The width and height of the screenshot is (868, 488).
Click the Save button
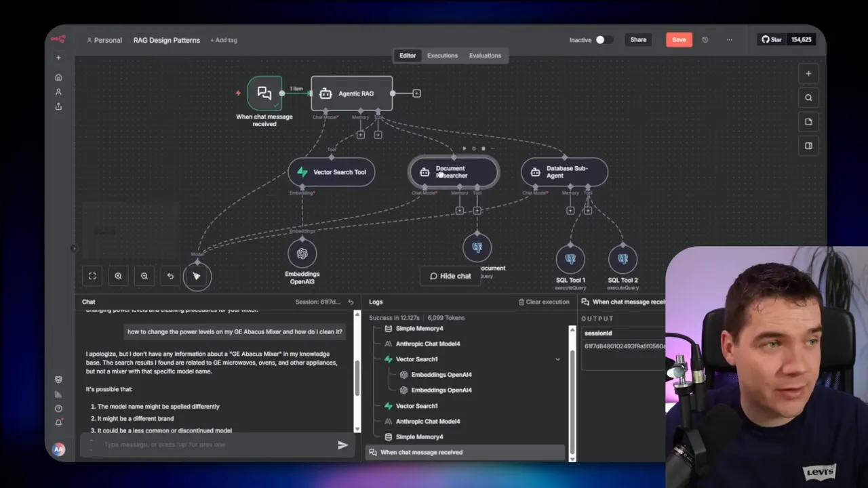click(x=679, y=39)
